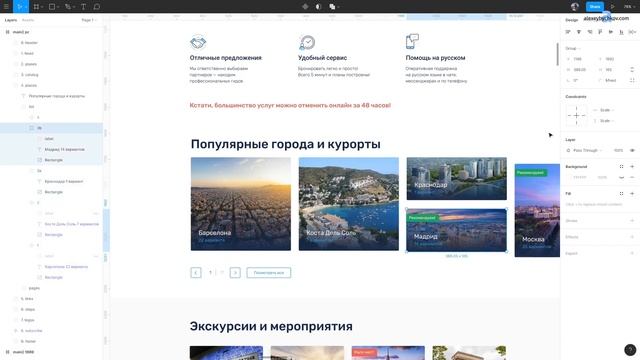The image size is (640, 360).
Task: Click the Align horizontal centers icon
Action: (x=579, y=32)
